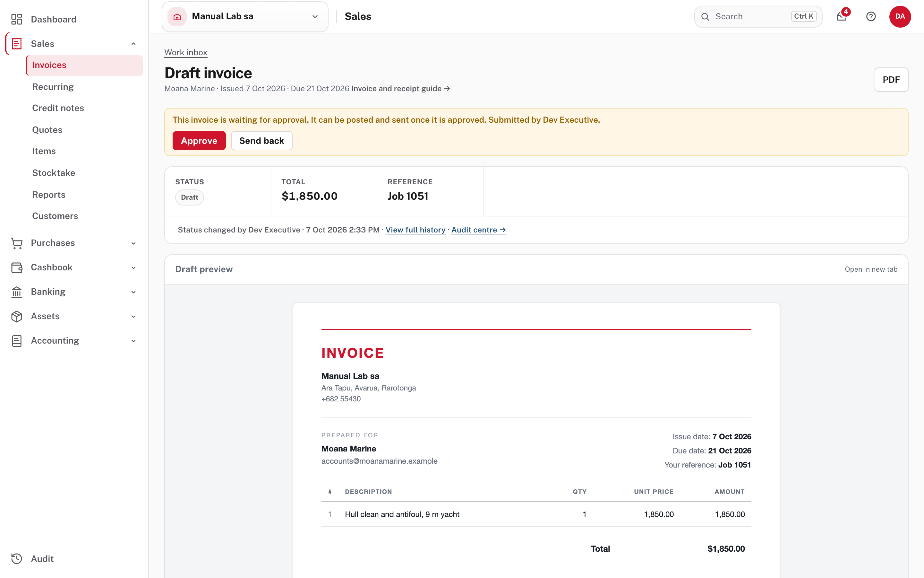Screen dimensions: 924x578
Task: Click the Sales receipt icon
Action: click(16, 44)
